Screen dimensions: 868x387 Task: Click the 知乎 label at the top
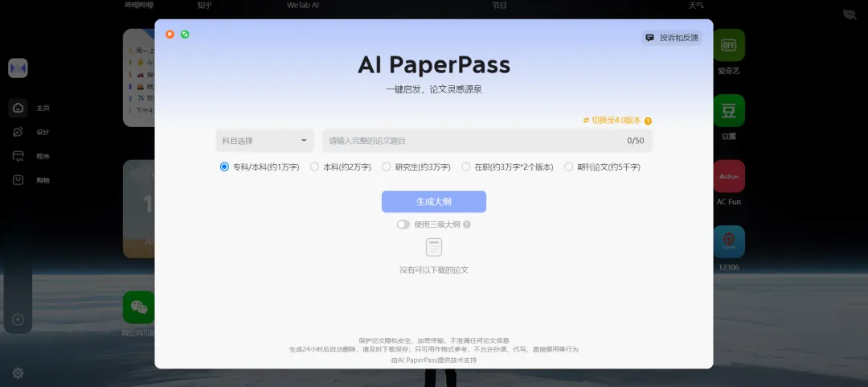[x=204, y=5]
